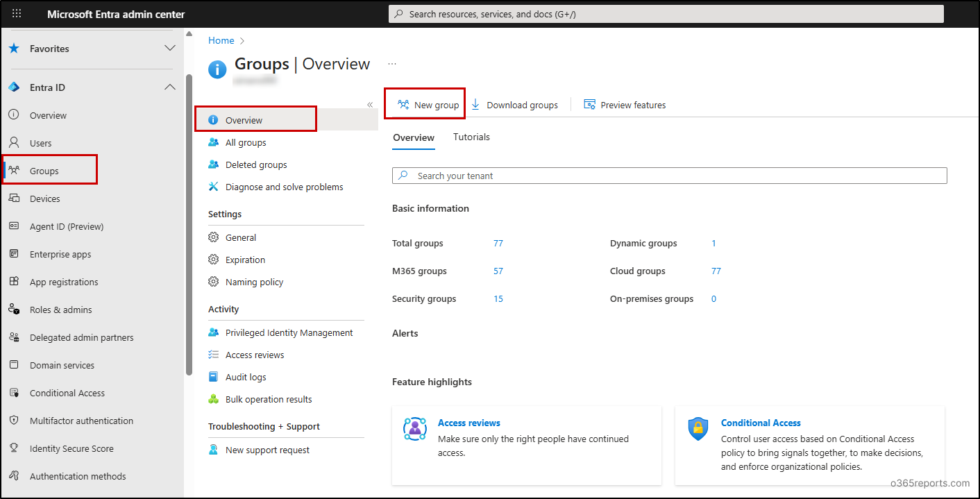Click Security groups count 15
Viewport: 980px width, 499px height.
click(498, 299)
